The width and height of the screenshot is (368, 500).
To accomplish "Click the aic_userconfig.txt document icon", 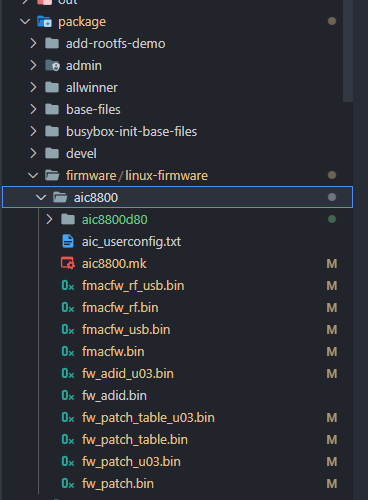I will pos(68,241).
